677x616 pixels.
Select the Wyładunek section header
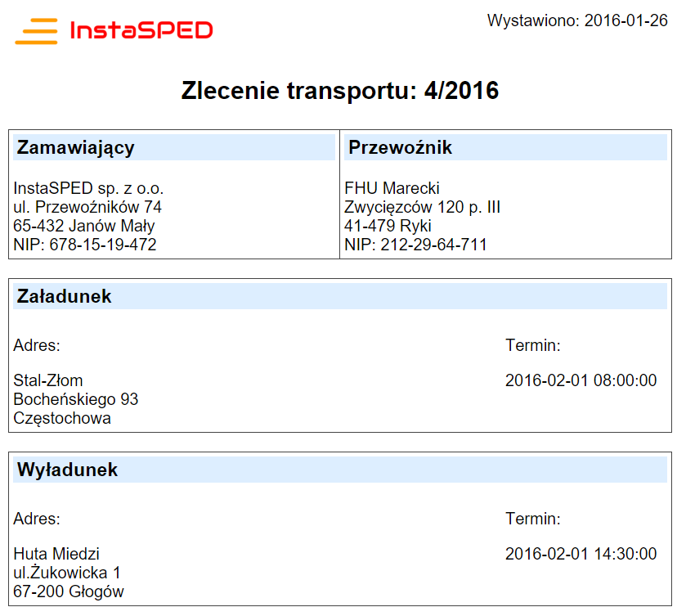[68, 470]
